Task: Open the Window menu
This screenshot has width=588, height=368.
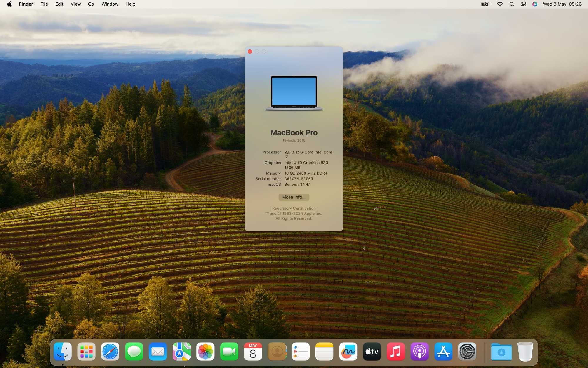Action: [x=110, y=4]
